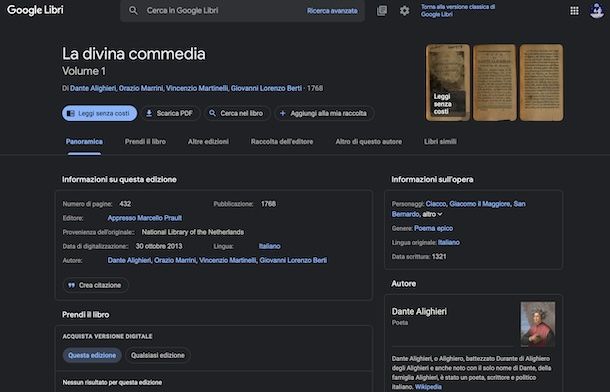Click Scarica PDF button

(170, 113)
